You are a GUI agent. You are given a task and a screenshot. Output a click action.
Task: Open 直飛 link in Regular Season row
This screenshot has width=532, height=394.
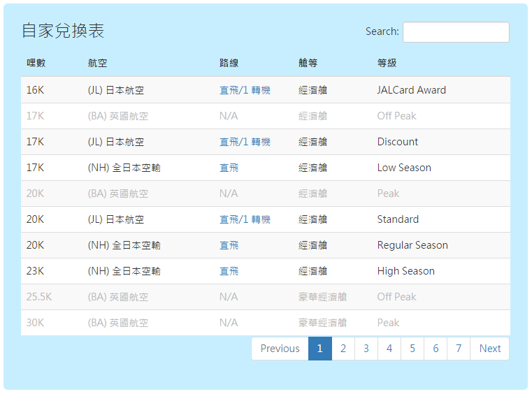pyautogui.click(x=229, y=245)
